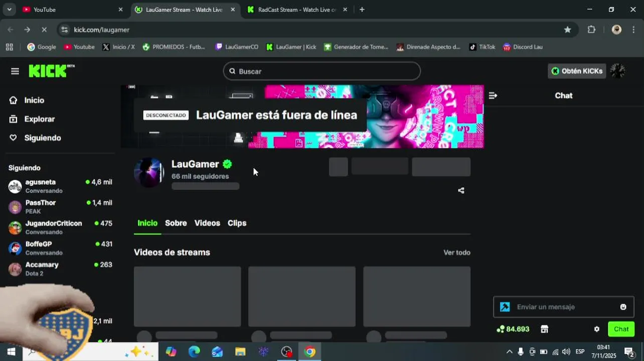
Task: Open the Discord Lau bookmark
Action: point(523,47)
